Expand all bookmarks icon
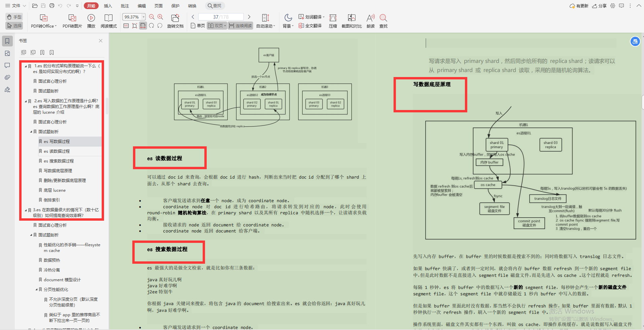The width and height of the screenshot is (644, 330). coord(24,52)
